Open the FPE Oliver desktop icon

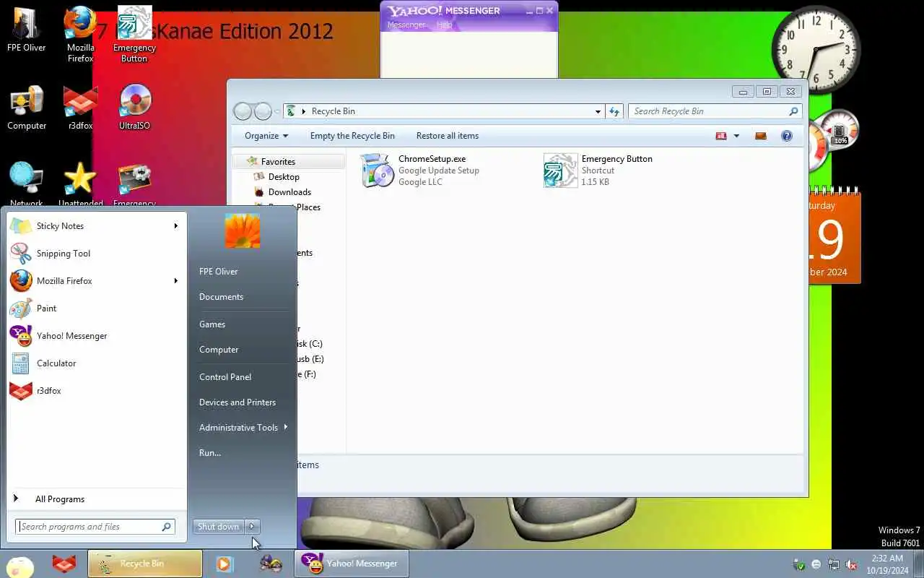coord(26,29)
